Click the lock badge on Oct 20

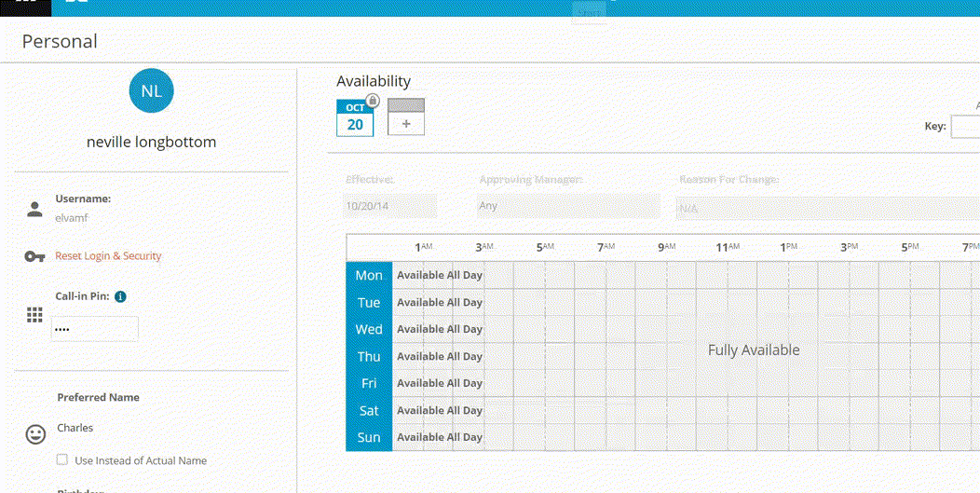pyautogui.click(x=373, y=101)
